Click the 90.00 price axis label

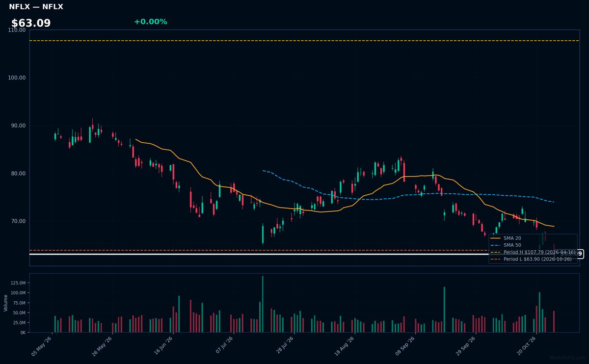[x=18, y=126]
